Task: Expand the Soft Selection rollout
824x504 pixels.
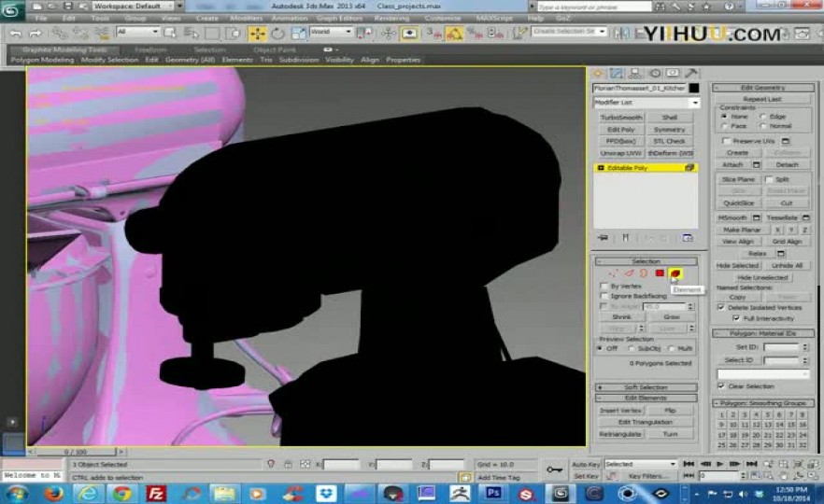Action: point(646,387)
